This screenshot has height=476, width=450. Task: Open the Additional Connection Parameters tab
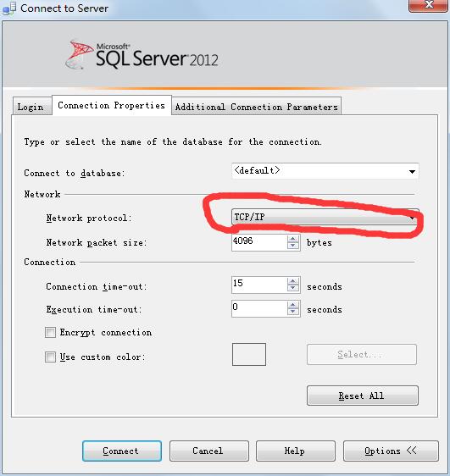256,107
